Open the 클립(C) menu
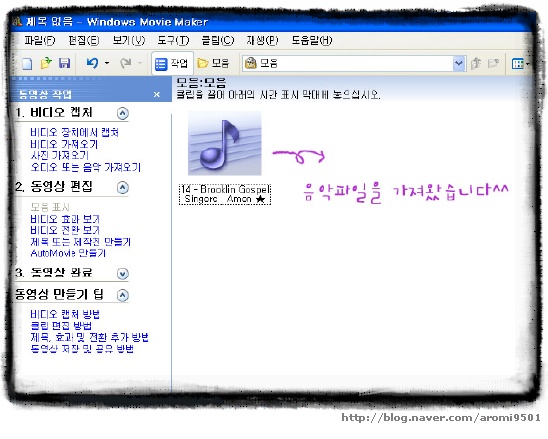The image size is (548, 439). pos(217,41)
